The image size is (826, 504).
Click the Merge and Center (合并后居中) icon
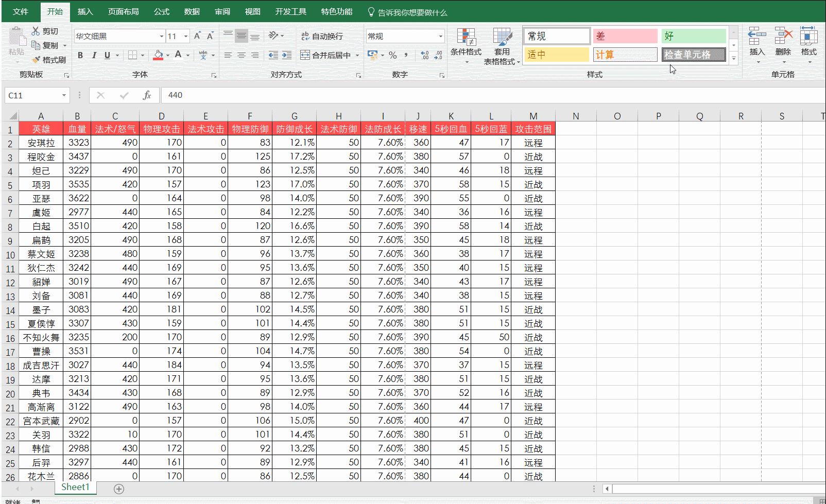click(305, 55)
